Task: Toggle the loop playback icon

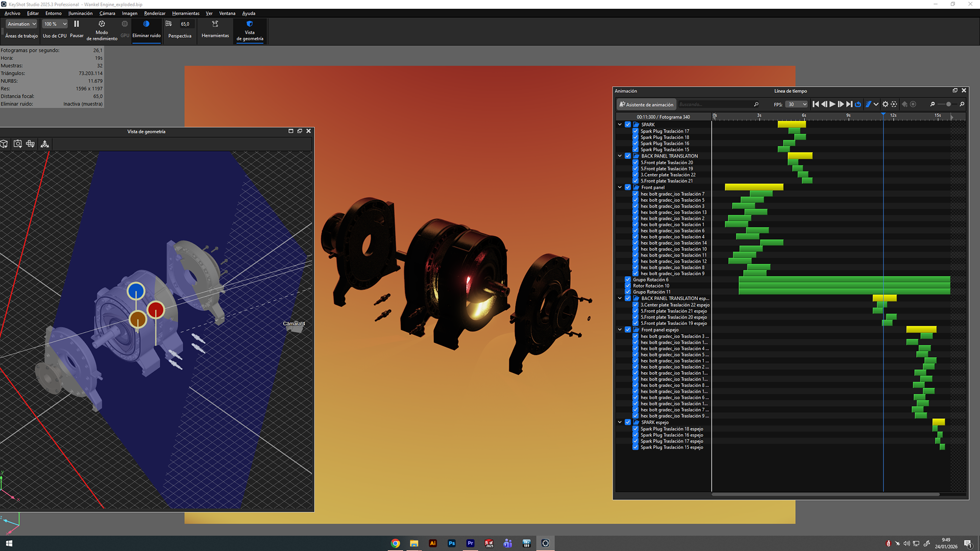Action: click(858, 104)
